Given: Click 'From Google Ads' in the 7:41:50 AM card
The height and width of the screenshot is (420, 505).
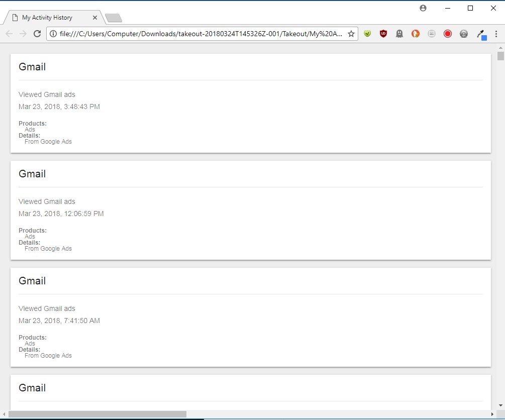Looking at the screenshot, I should pos(48,356).
